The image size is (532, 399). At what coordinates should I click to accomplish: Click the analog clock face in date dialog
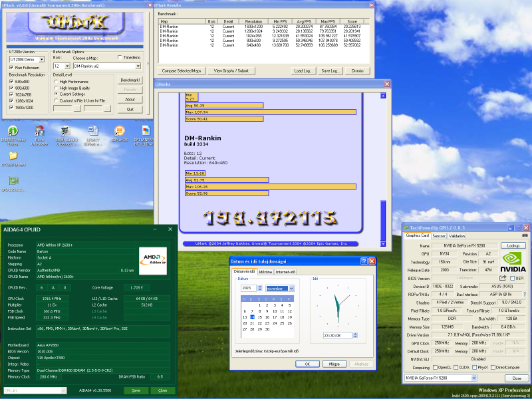click(338, 305)
